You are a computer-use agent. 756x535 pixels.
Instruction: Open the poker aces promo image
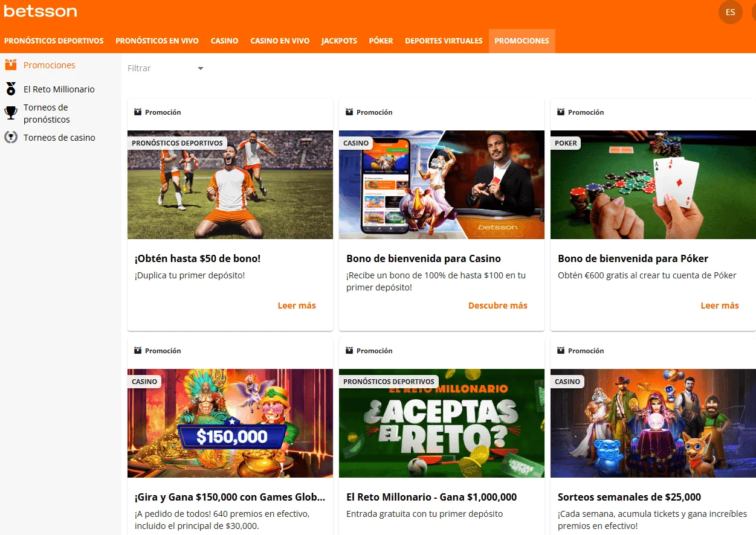click(x=653, y=185)
